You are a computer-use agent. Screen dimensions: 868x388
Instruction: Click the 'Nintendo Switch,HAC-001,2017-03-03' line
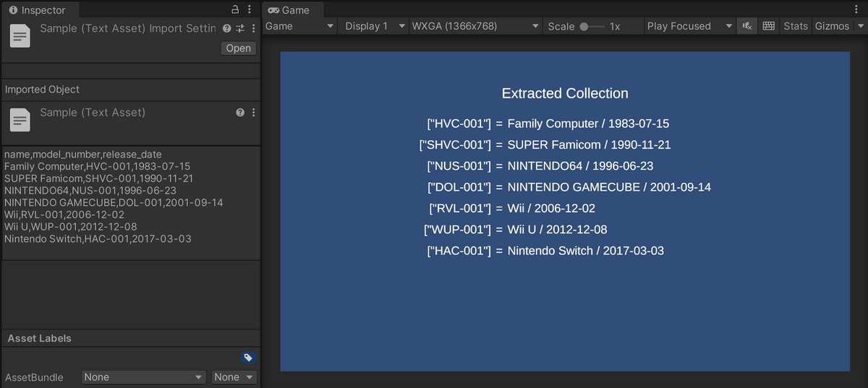pos(98,238)
